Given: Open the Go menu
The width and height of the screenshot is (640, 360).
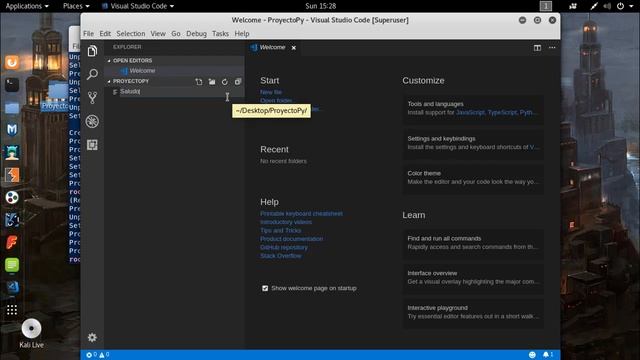Looking at the screenshot, I should click(x=176, y=33).
